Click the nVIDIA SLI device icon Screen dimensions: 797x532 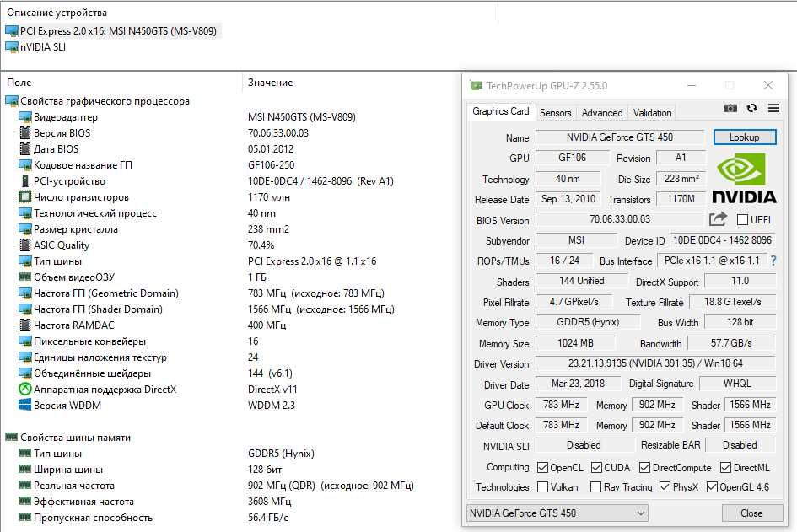(x=12, y=47)
